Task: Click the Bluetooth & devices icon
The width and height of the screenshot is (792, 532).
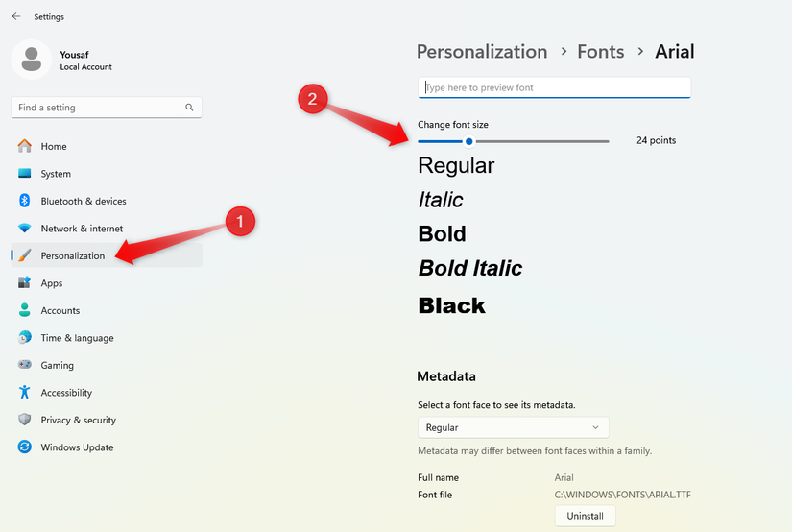Action: coord(24,201)
